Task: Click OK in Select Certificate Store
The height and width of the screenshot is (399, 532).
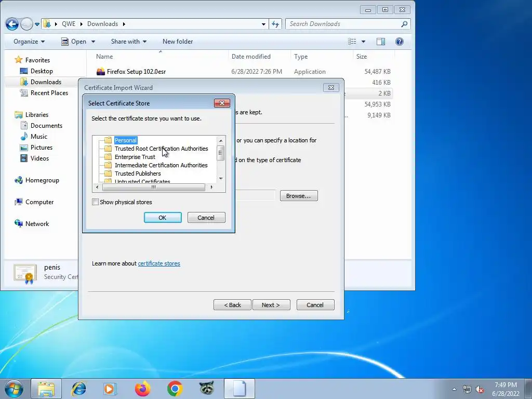Action: tap(163, 218)
